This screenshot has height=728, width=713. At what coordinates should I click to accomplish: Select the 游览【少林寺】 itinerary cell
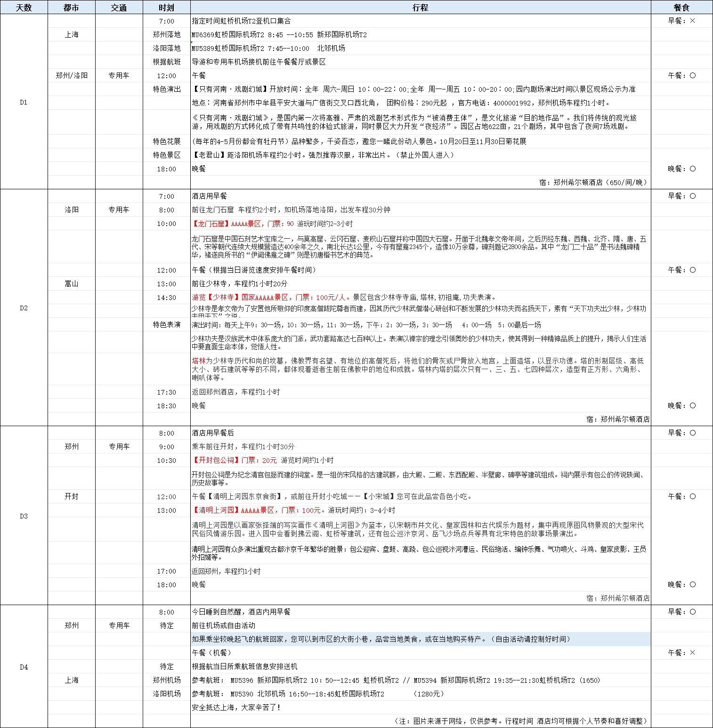pos(344,297)
